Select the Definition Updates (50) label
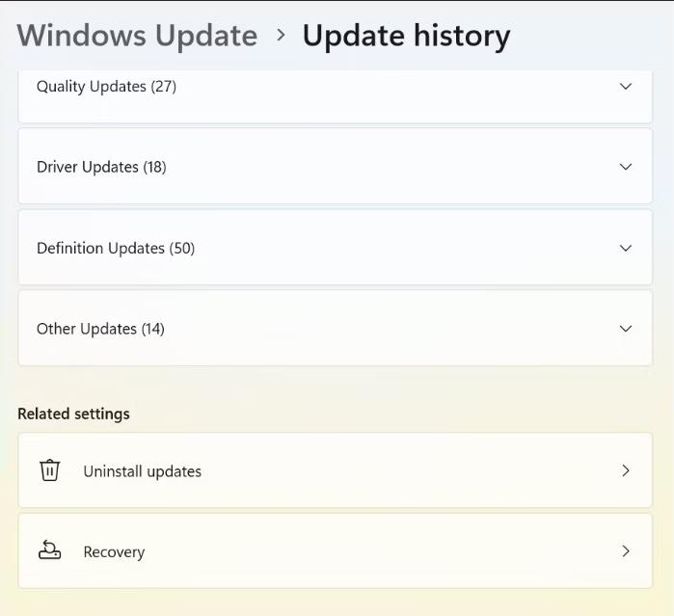This screenshot has height=616, width=674. coord(116,249)
